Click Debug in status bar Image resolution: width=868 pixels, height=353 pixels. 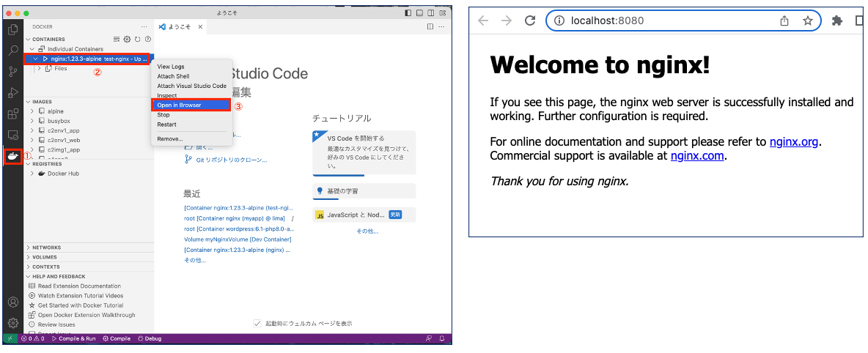click(x=150, y=338)
